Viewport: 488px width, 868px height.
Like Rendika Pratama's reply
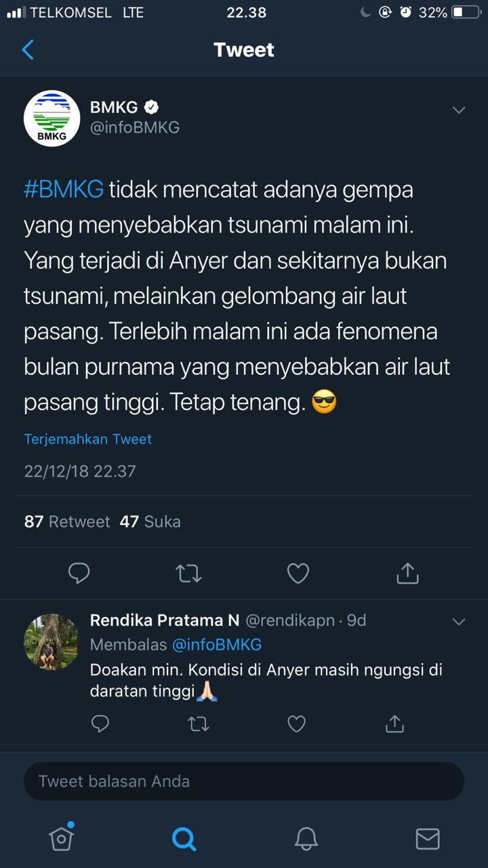297,724
